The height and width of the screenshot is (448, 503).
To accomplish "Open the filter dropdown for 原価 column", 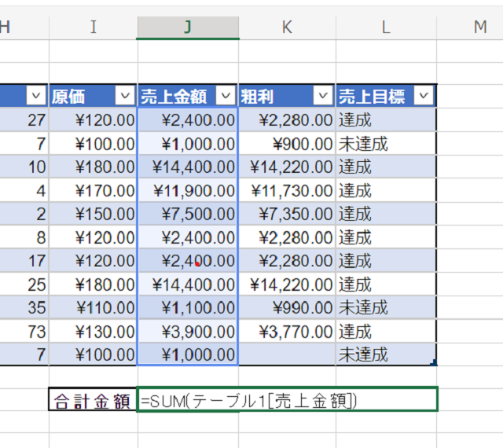I will tap(125, 96).
